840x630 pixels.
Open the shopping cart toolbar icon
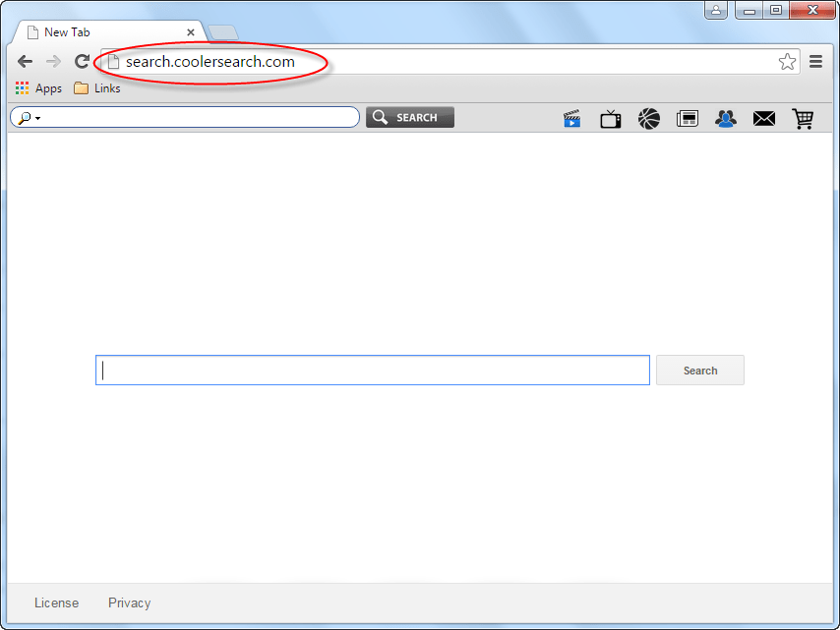[x=803, y=118]
